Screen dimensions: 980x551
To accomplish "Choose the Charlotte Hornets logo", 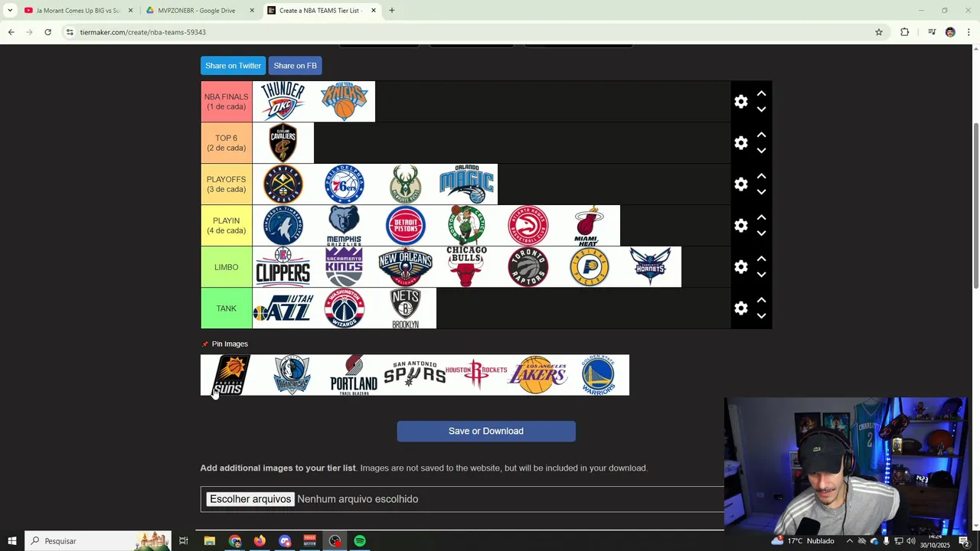I will 651,267.
